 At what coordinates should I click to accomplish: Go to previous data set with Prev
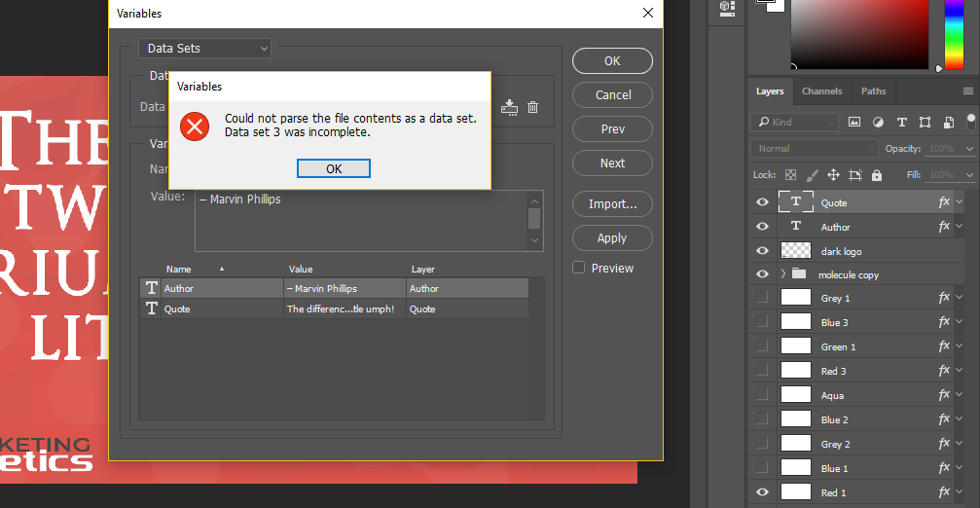point(612,128)
